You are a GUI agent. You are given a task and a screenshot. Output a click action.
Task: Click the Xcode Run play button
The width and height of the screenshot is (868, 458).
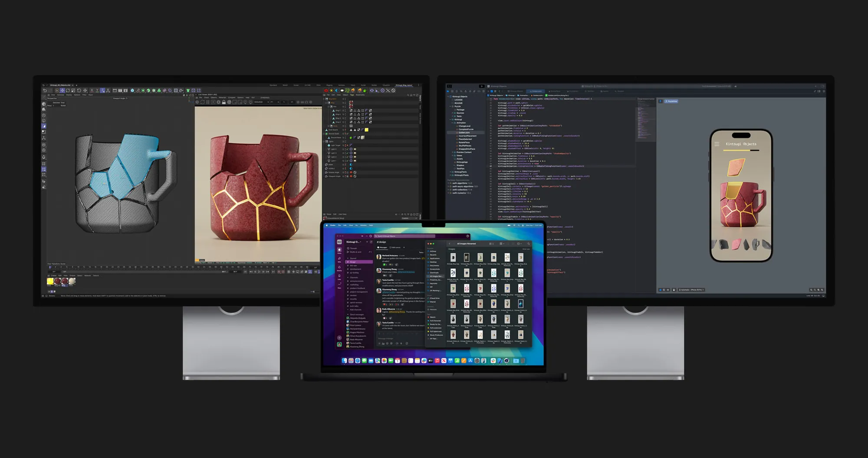[481, 86]
